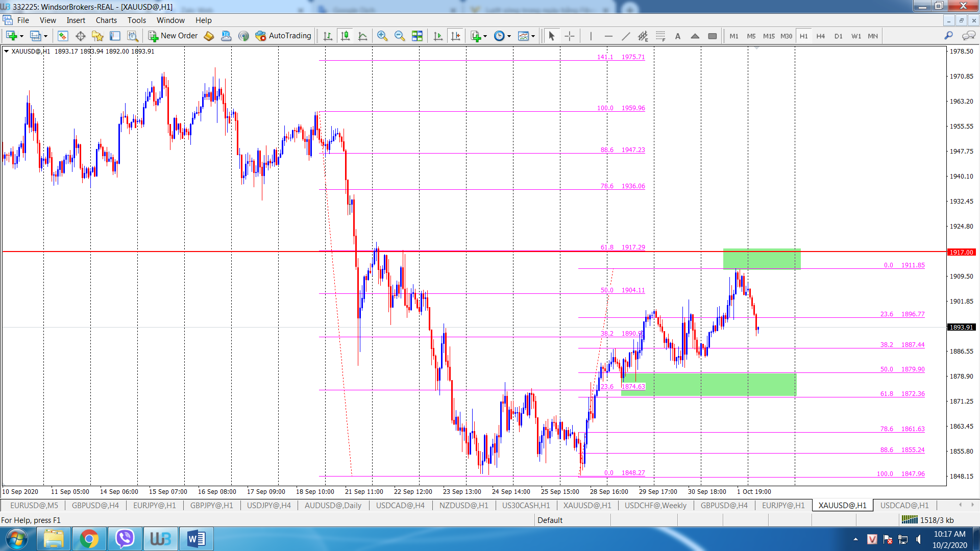Select the upper green rectangle near 1917
The height and width of the screenshot is (551, 980).
[x=762, y=259]
